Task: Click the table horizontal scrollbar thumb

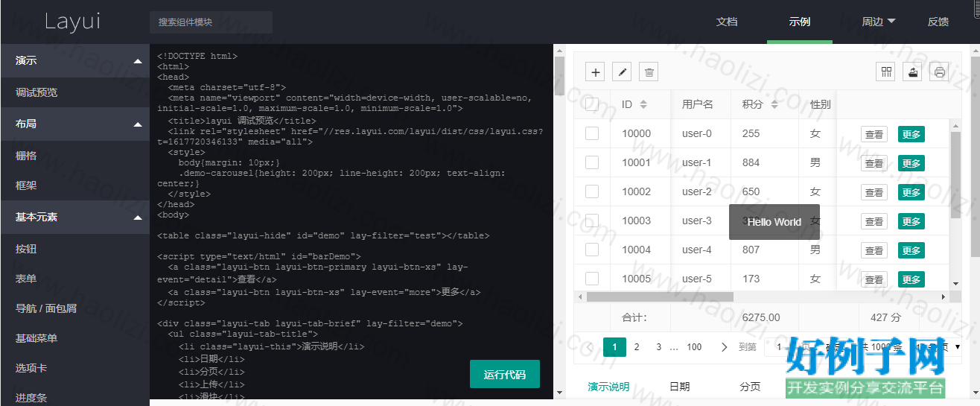Action: tap(660, 296)
